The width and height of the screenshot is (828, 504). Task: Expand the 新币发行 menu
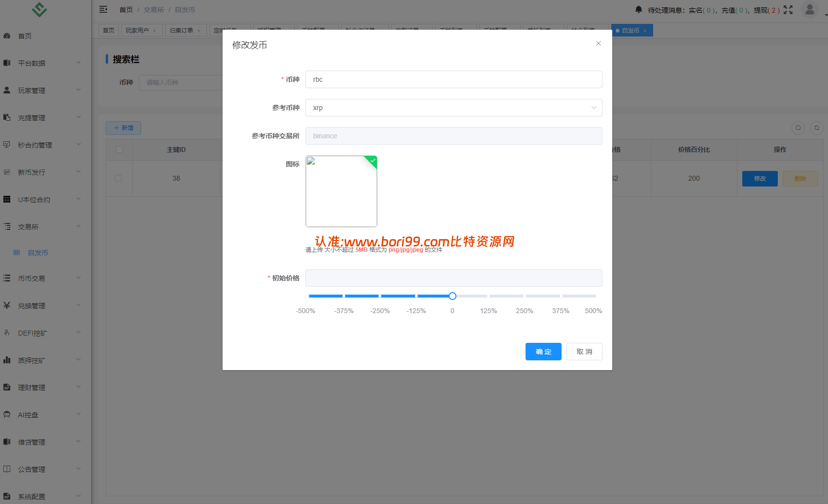78,171
